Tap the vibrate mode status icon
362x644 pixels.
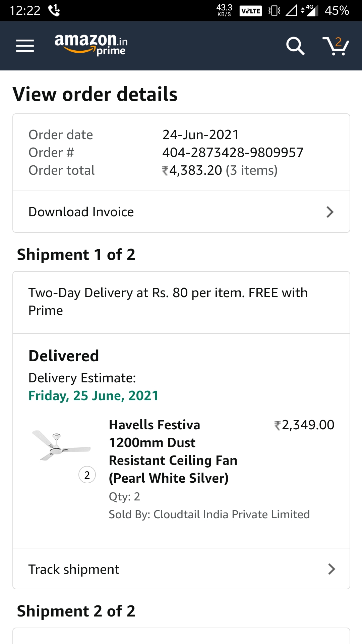point(274,11)
